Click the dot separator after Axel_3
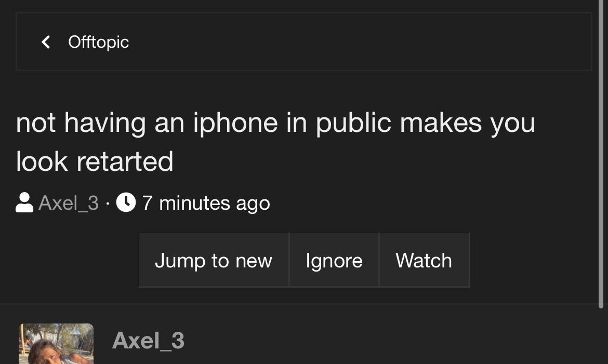The image size is (608, 364). (108, 203)
